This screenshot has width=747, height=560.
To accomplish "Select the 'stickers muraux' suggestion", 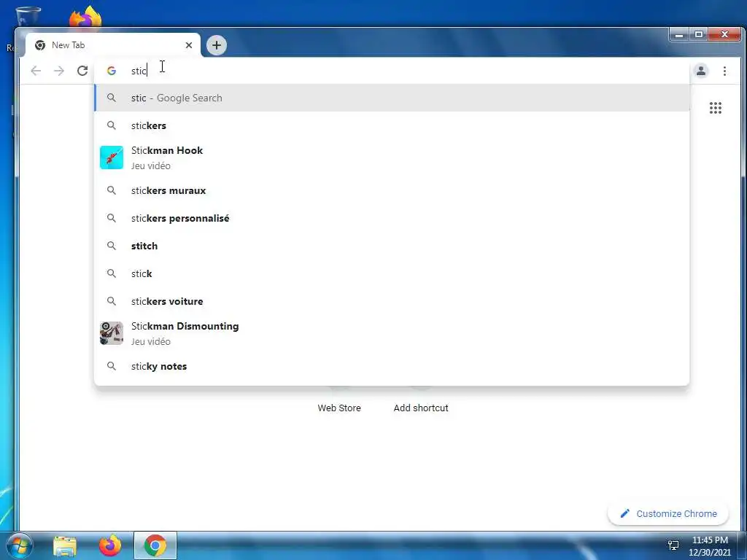I will tap(392, 190).
